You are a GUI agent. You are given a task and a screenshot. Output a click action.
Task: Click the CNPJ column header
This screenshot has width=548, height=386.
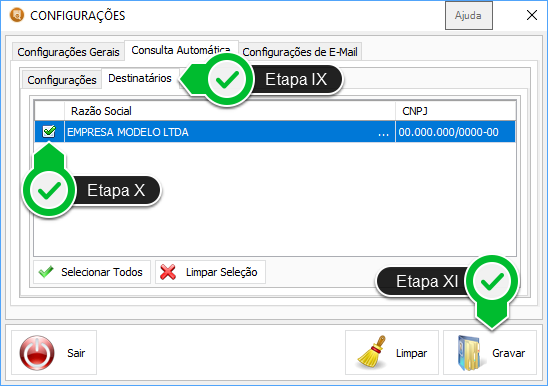[x=455, y=111]
